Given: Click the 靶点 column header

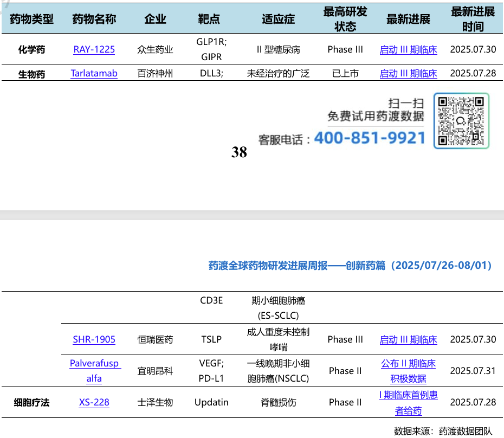Looking at the screenshot, I should pos(209,19).
